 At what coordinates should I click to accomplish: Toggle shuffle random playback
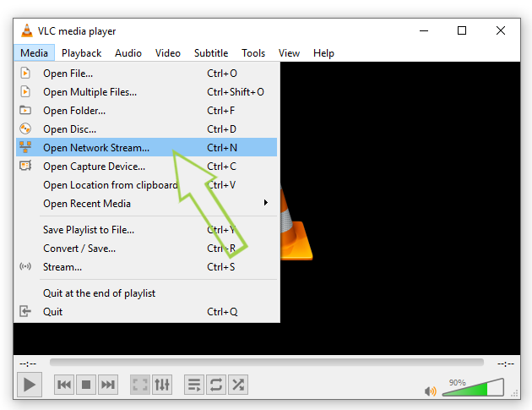[238, 385]
